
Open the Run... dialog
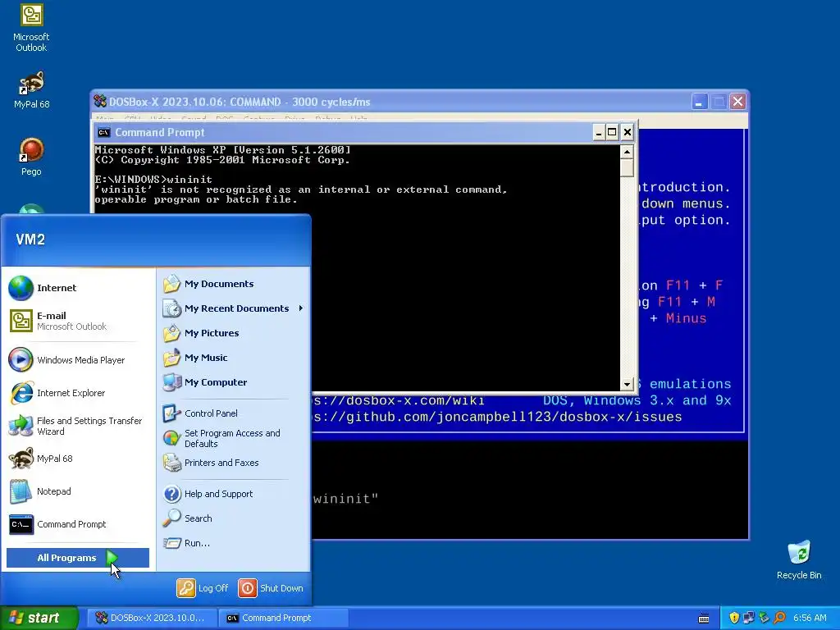(x=234, y=543)
